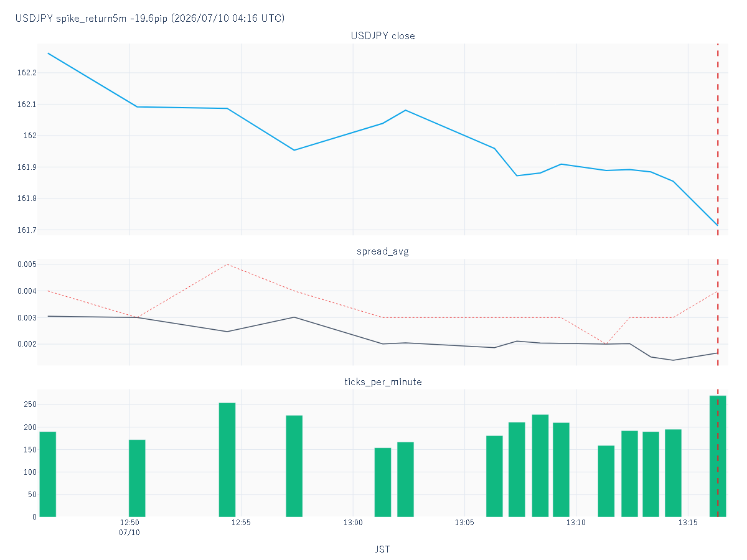Click the JST x-axis label
Screen dimensions: 747x560
383,549
